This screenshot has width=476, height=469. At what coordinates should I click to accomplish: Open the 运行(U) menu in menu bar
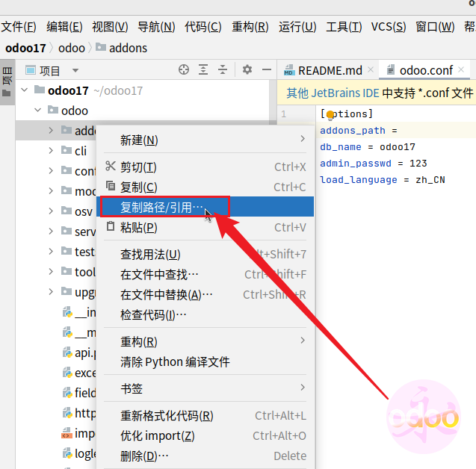(x=297, y=27)
